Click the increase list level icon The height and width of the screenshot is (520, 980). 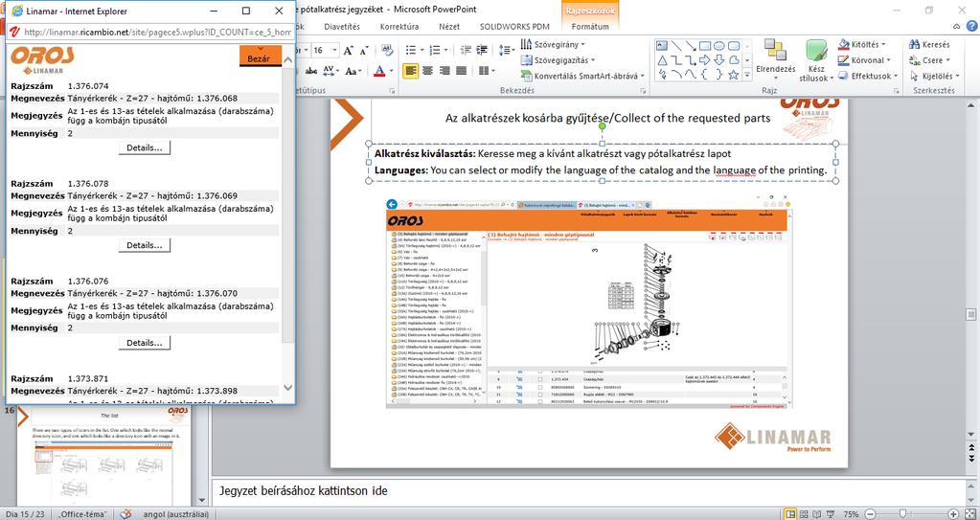coord(482,50)
